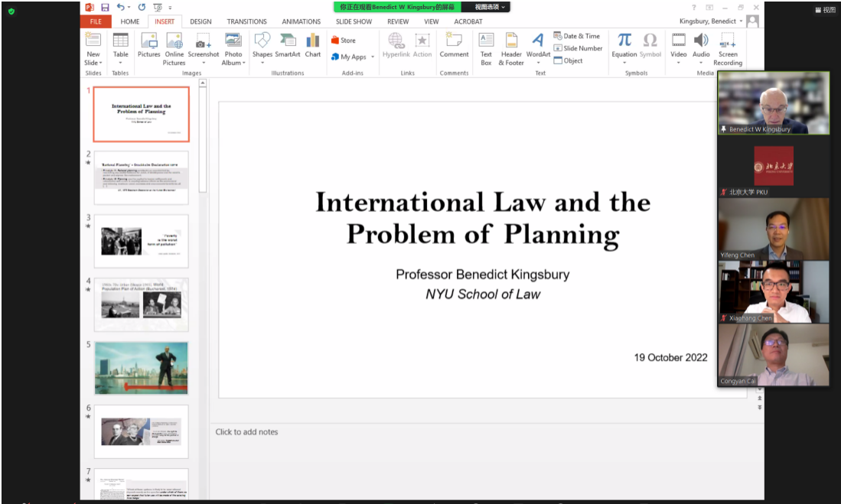Switch to the DESIGN ribbon tab
The height and width of the screenshot is (504, 841).
[x=200, y=21]
